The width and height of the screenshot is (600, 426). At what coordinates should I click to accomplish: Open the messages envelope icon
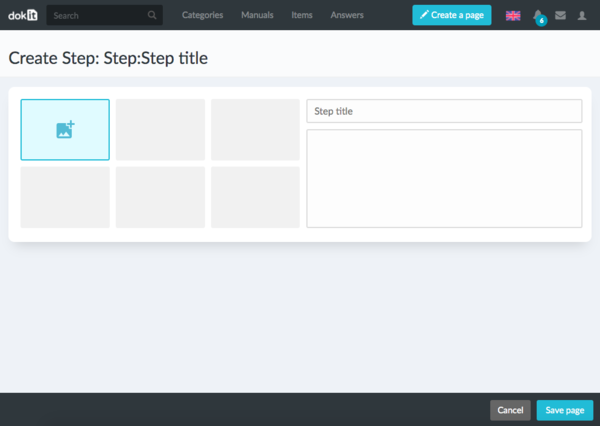560,15
